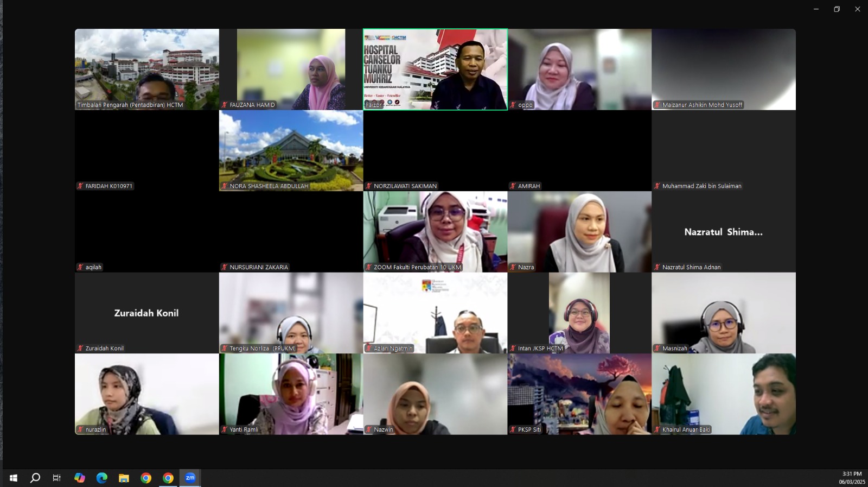Click NORA SHASHEELA ABDULLAH's garden picture tile
This screenshot has width=868, height=487.
pos(291,150)
